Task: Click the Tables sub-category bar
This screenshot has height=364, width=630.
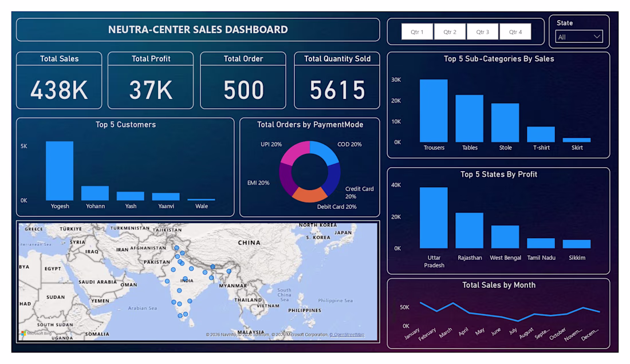Action: pos(469,118)
